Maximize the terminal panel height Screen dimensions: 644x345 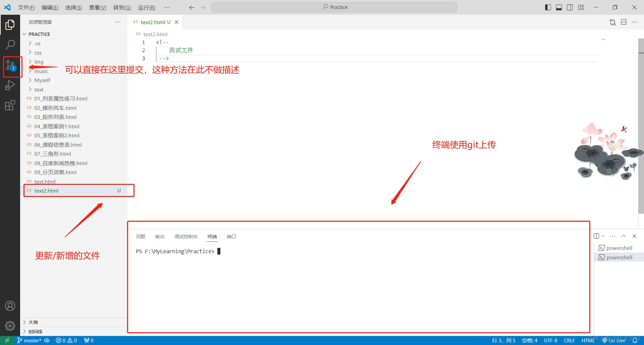click(623, 236)
